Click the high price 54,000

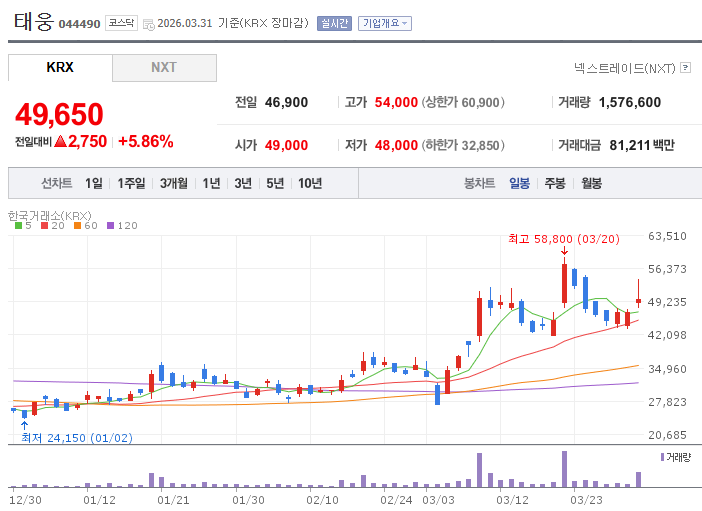coord(396,102)
